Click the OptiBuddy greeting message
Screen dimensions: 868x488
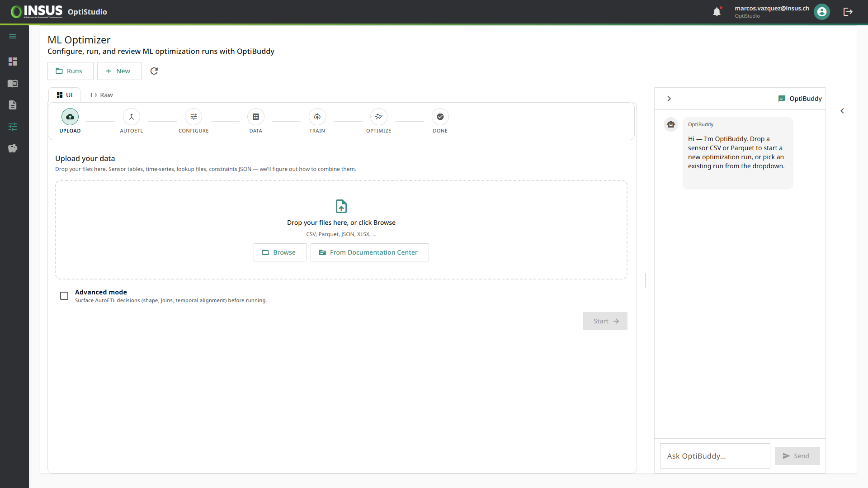coord(736,152)
